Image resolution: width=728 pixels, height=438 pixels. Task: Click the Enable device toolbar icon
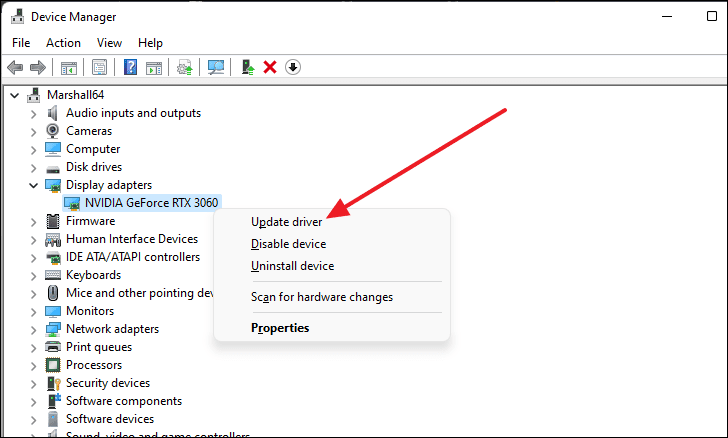[x=248, y=67]
